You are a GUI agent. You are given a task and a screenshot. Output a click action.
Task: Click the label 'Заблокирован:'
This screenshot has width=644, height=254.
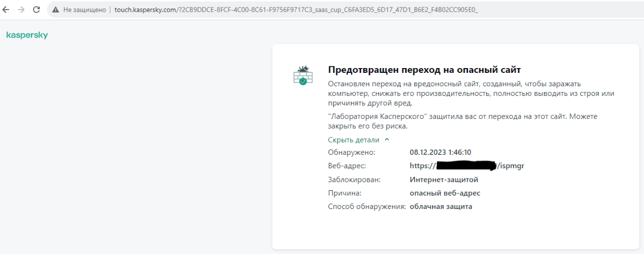tap(354, 180)
